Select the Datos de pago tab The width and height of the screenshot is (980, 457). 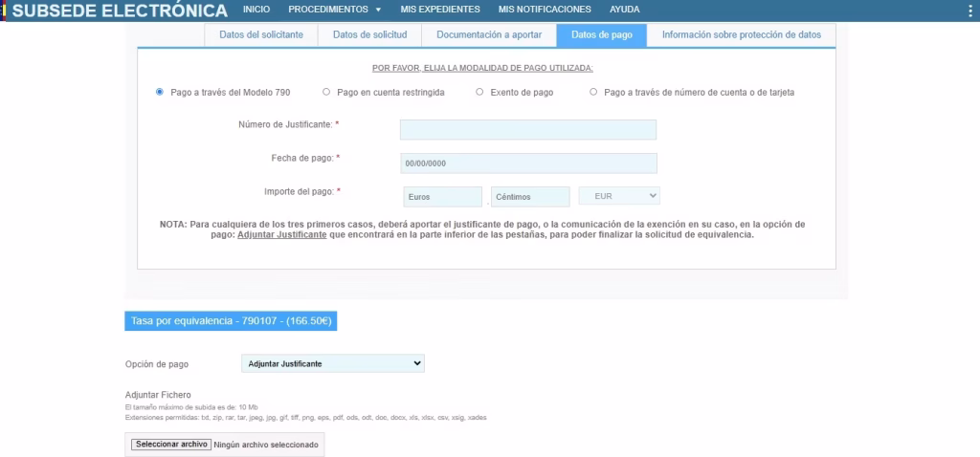(601, 35)
